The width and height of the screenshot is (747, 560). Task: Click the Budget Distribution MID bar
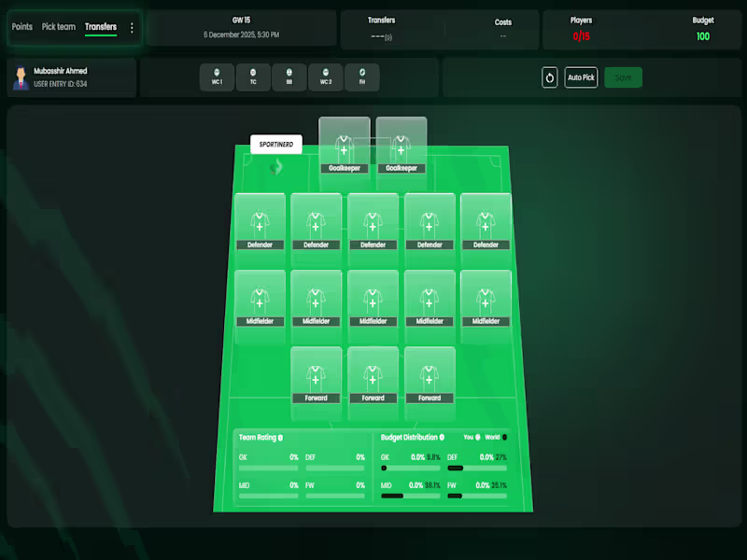tap(410, 497)
